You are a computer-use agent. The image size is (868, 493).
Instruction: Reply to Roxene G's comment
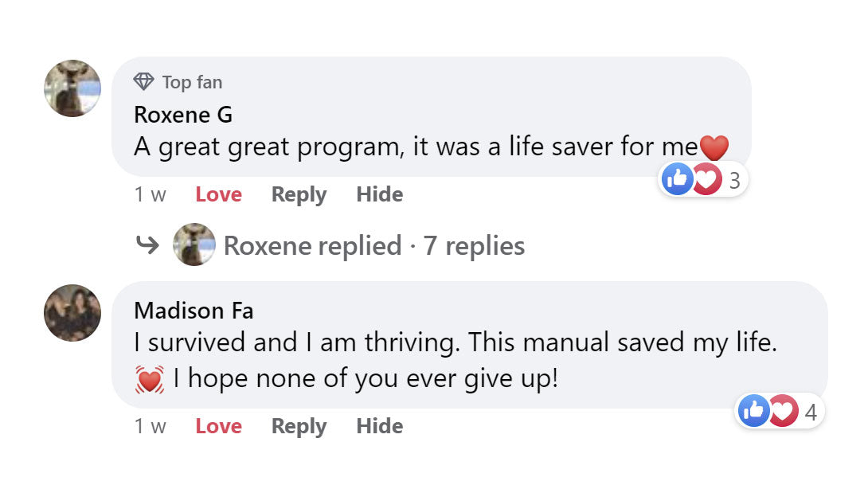(299, 195)
